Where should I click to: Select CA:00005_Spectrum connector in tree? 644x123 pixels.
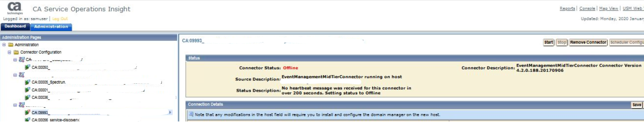point(48,83)
